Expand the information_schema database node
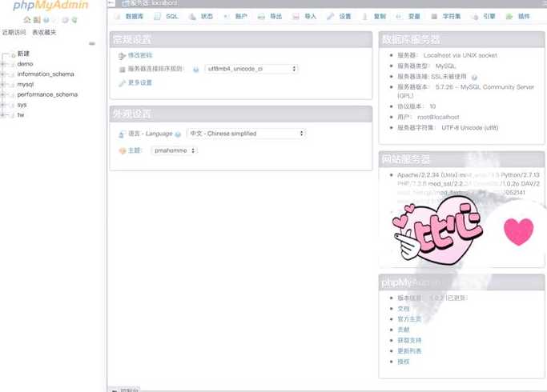The height and width of the screenshot is (392, 547). 3,74
